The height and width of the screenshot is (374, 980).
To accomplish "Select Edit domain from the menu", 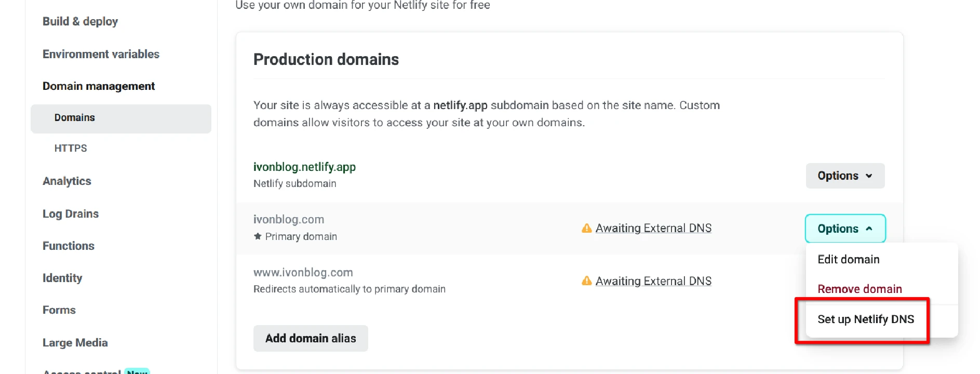I will tap(848, 259).
